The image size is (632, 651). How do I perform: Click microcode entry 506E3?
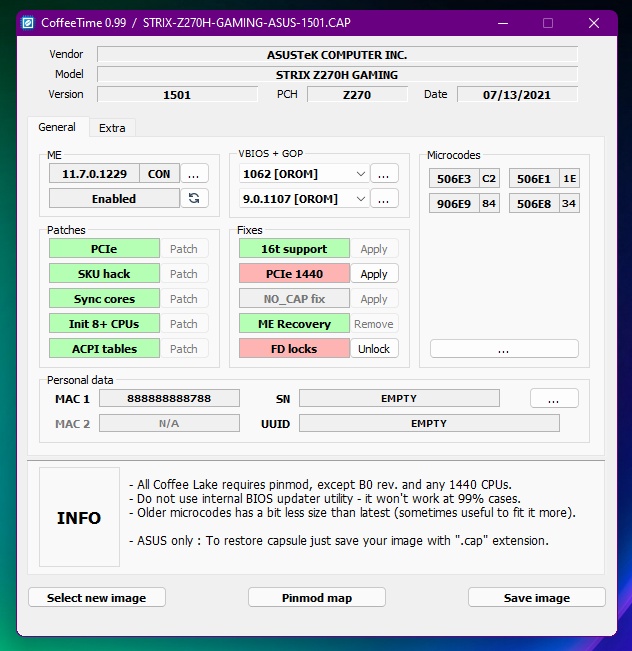click(x=454, y=179)
